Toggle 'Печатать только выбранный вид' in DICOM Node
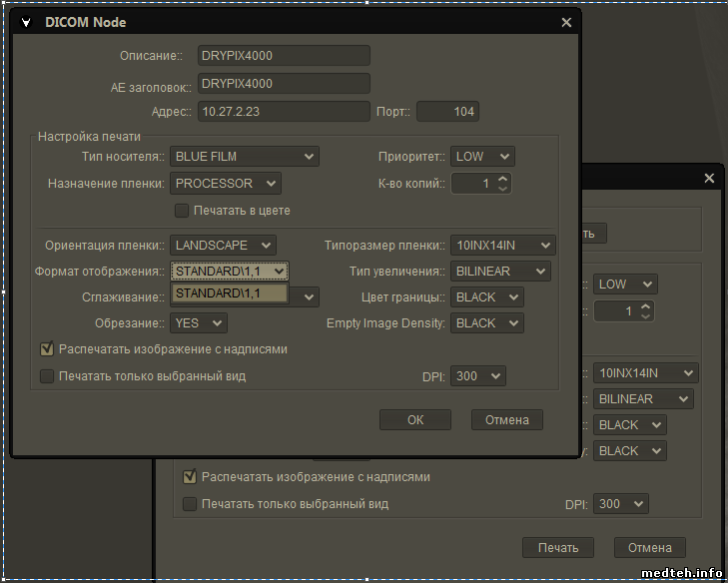 (x=47, y=376)
